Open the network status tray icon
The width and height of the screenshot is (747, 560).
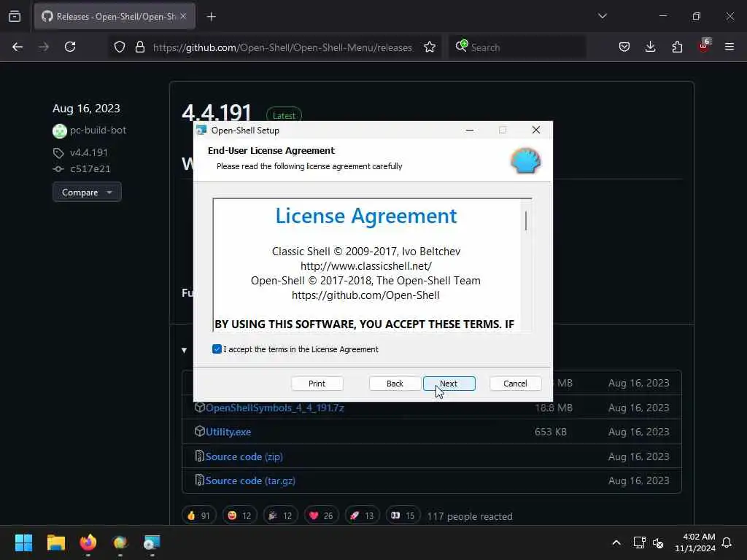(x=639, y=542)
